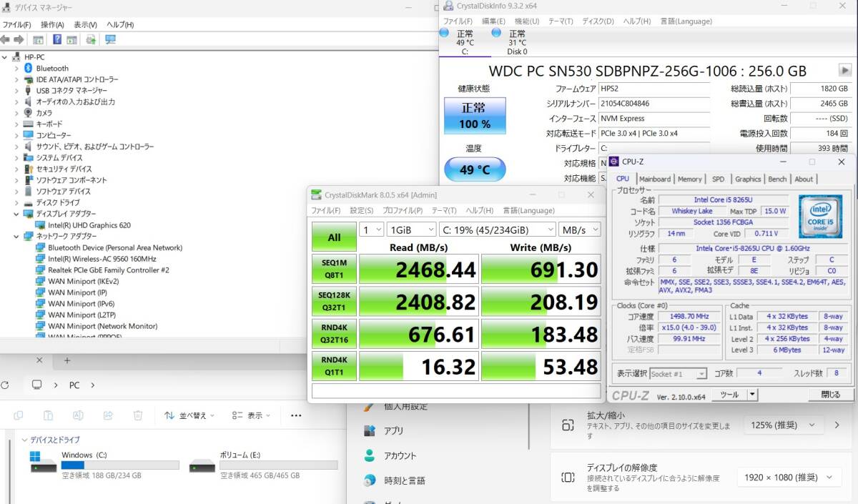Switch to Graphics tab in CPU-Z

748,179
